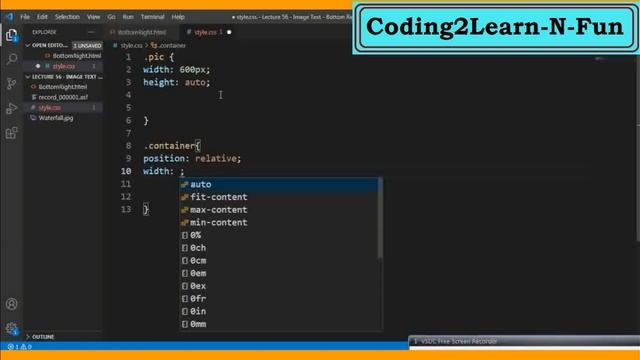Click the 'height: auto;' line
This screenshot has height=360, width=640.
[x=177, y=82]
